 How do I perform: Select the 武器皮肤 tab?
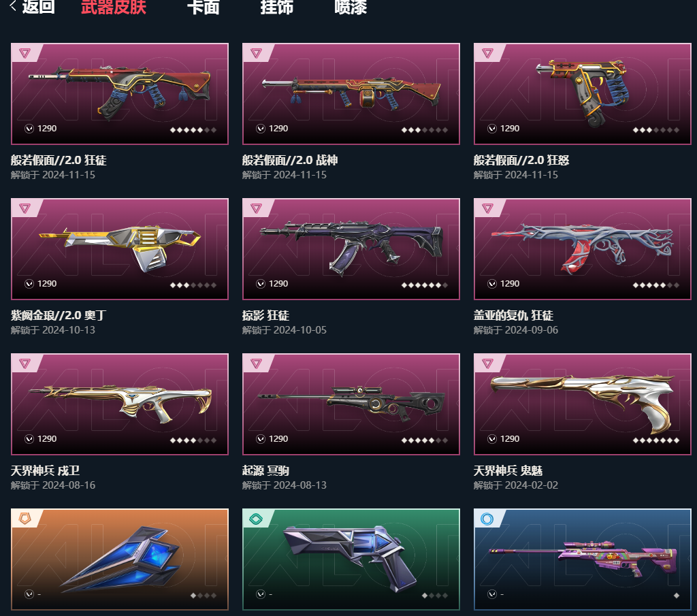[x=114, y=7]
